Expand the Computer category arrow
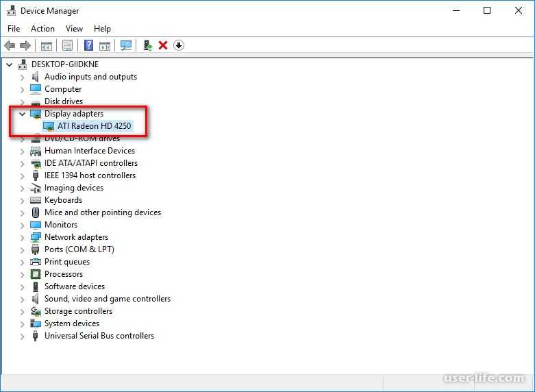 [22, 90]
